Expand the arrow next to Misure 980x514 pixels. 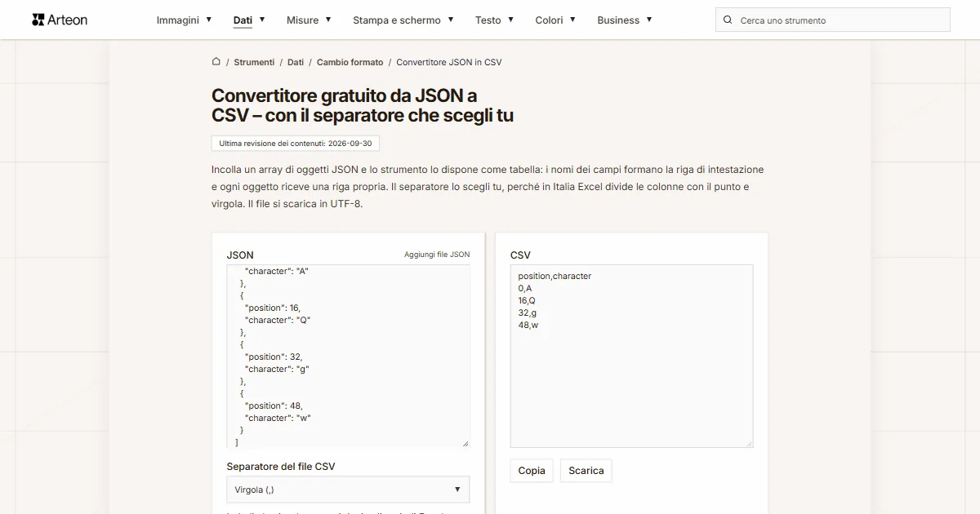click(x=328, y=20)
